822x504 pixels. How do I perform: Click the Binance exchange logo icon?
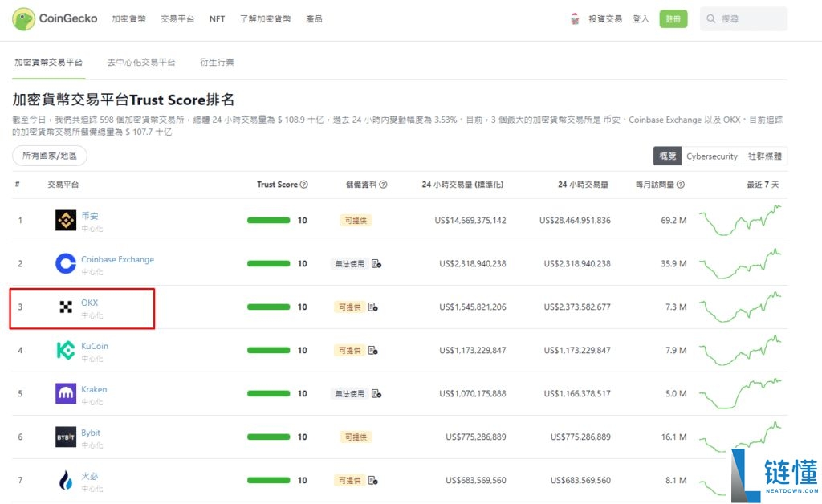(x=66, y=220)
